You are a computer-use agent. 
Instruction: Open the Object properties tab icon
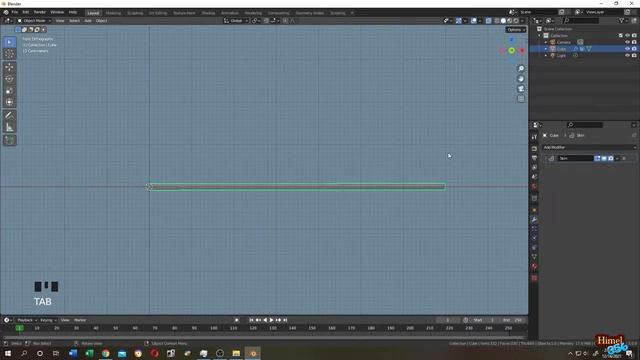(x=534, y=210)
